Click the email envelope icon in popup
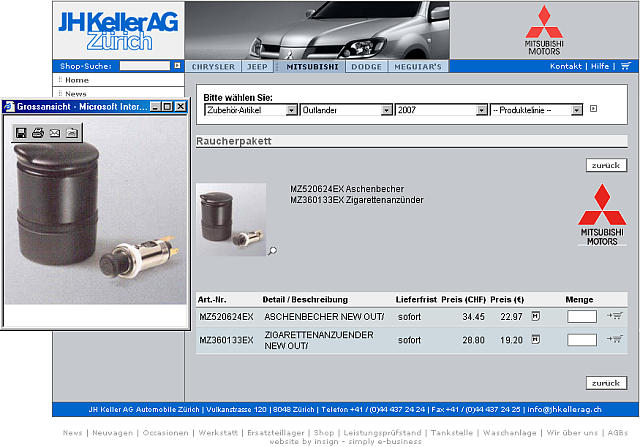640x447 pixels. click(55, 132)
